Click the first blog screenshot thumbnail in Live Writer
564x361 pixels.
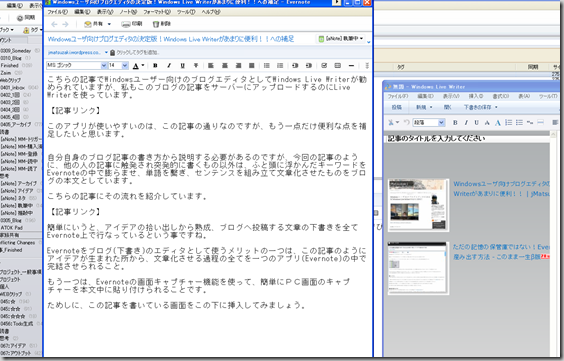(418, 205)
